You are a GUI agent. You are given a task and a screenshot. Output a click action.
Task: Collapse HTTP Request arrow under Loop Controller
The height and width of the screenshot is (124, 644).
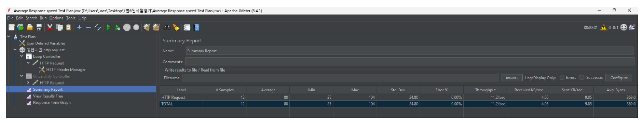(28, 63)
